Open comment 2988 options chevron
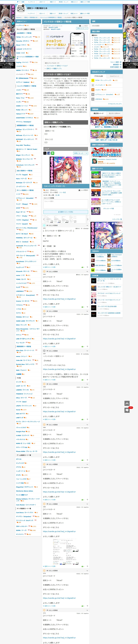138x644 pixels. pos(87,311)
